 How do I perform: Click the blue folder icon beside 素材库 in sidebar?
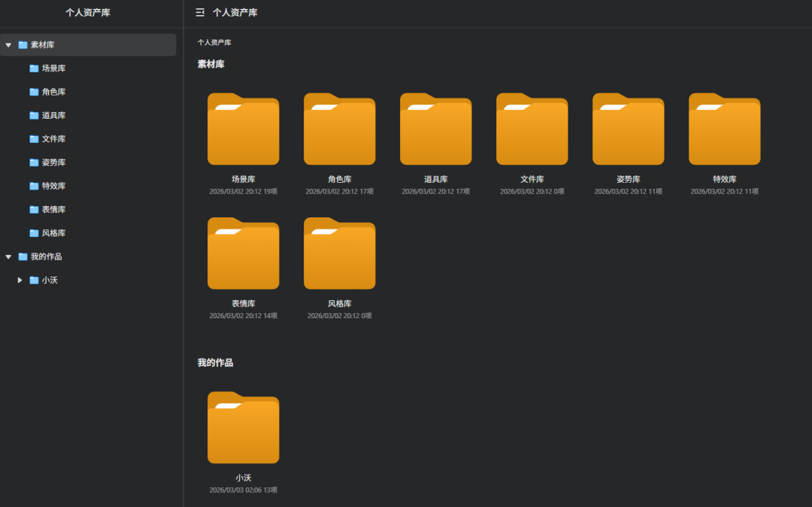(23, 45)
